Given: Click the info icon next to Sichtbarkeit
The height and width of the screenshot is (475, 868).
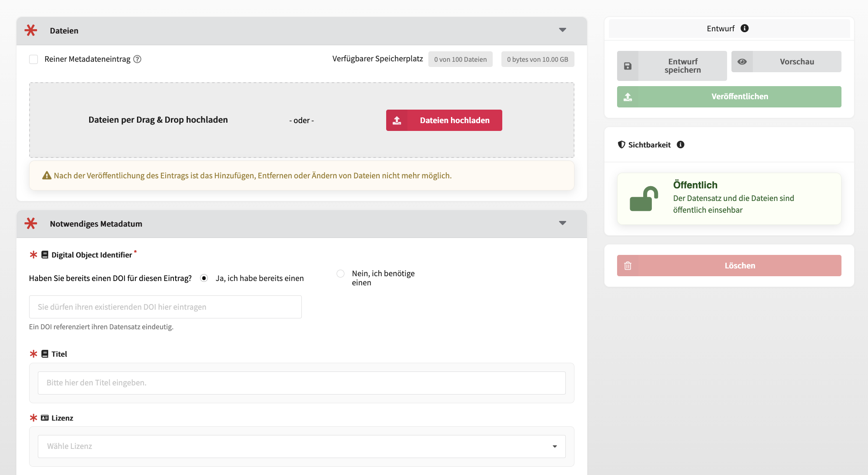Looking at the screenshot, I should (681, 145).
